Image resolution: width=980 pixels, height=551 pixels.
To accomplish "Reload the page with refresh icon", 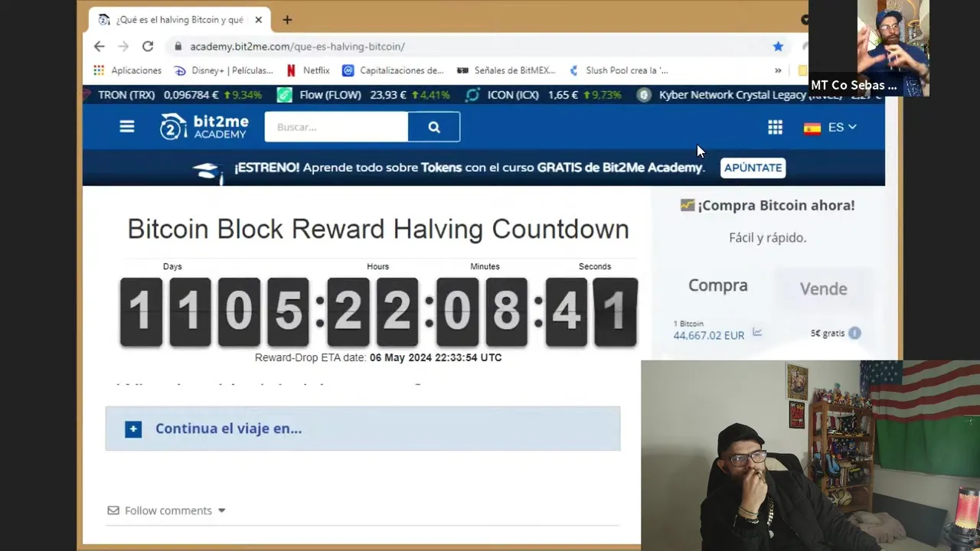I will tap(148, 47).
